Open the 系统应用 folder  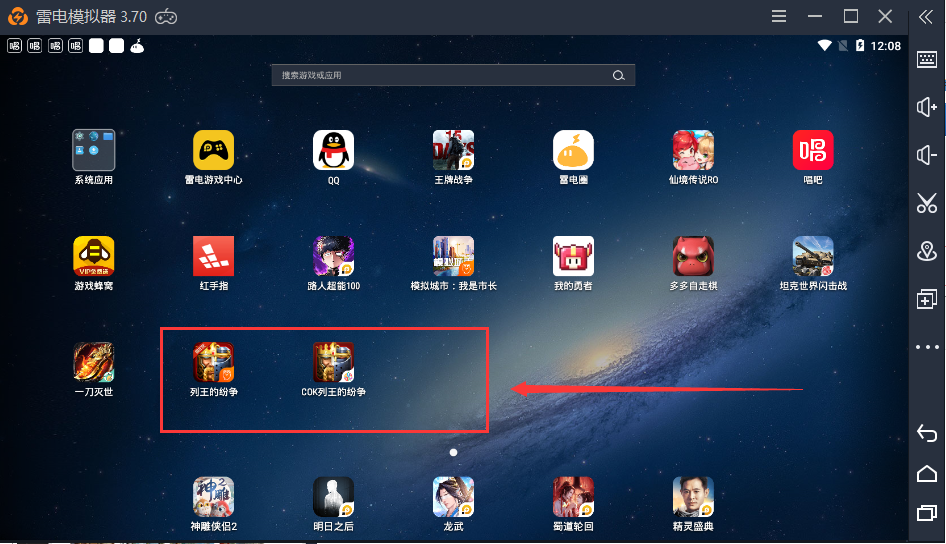(93, 151)
